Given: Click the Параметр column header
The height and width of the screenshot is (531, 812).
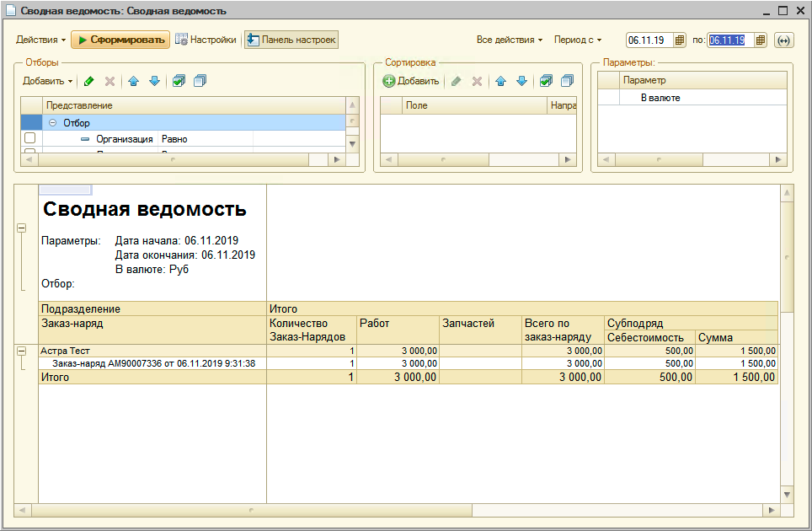Looking at the screenshot, I should [x=702, y=80].
